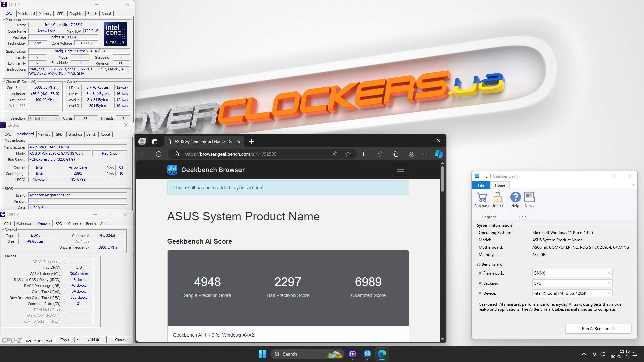The image size is (644, 362).
Task: Switch to Bench tab in top CPU-Z window
Action: click(92, 14)
